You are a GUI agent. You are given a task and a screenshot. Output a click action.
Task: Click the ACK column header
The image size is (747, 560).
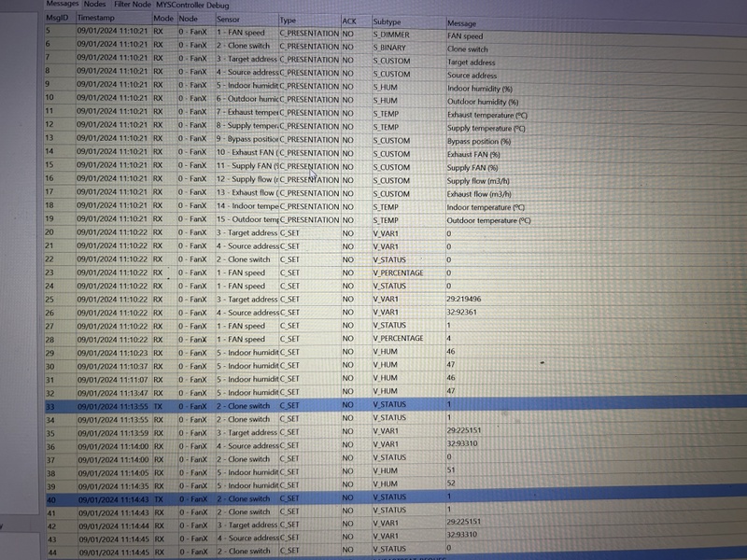tap(349, 21)
